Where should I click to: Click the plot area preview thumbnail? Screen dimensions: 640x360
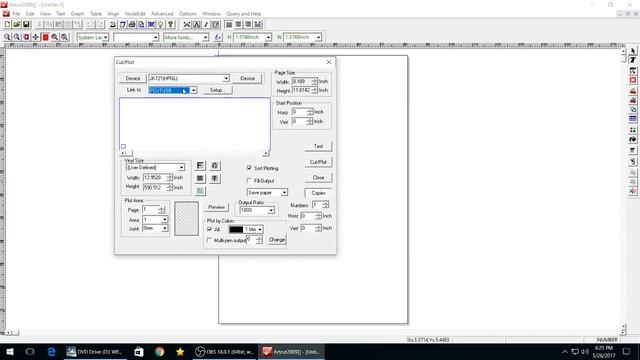(x=186, y=218)
